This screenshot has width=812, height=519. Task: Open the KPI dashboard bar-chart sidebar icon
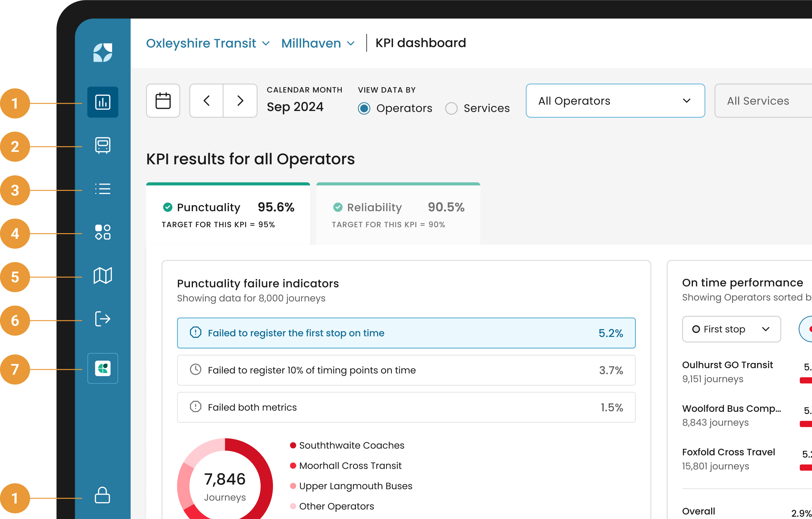(x=102, y=102)
